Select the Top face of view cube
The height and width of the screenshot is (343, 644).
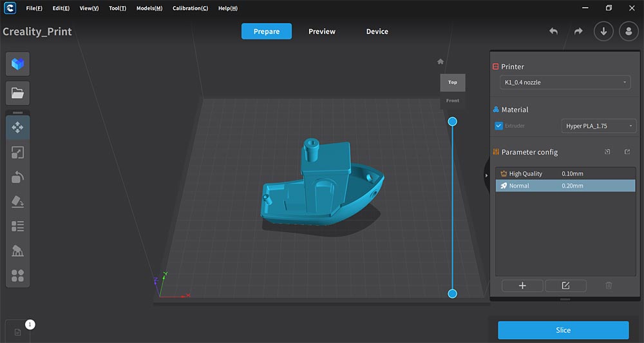click(453, 83)
